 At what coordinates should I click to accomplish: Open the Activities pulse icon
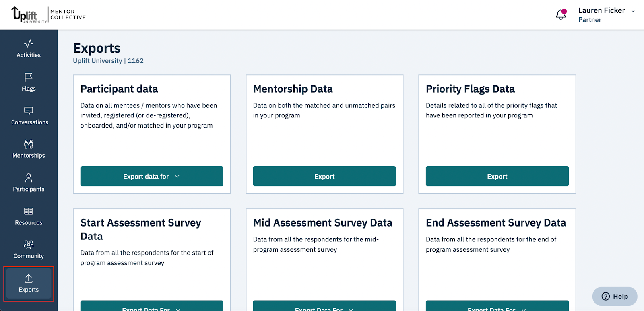pyautogui.click(x=29, y=43)
